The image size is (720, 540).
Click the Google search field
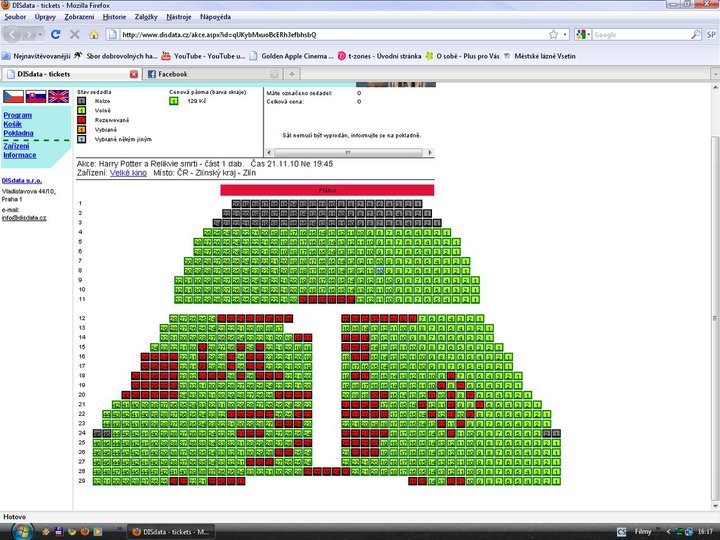[x=641, y=34]
